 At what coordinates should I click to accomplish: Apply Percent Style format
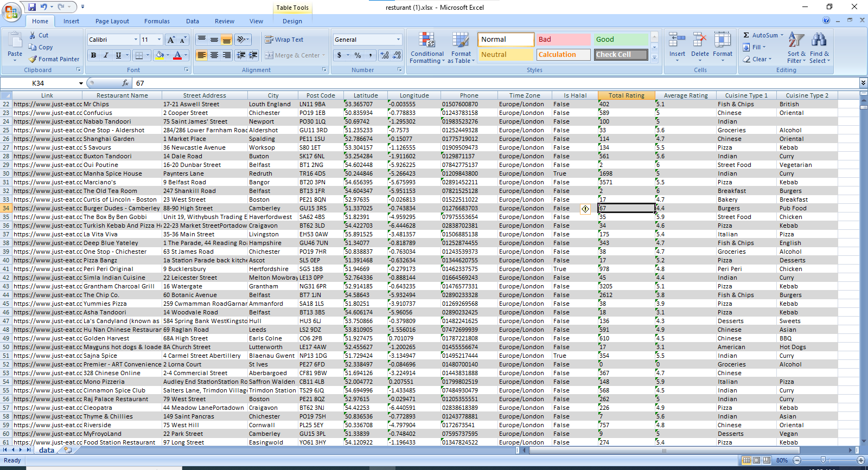[x=358, y=55]
